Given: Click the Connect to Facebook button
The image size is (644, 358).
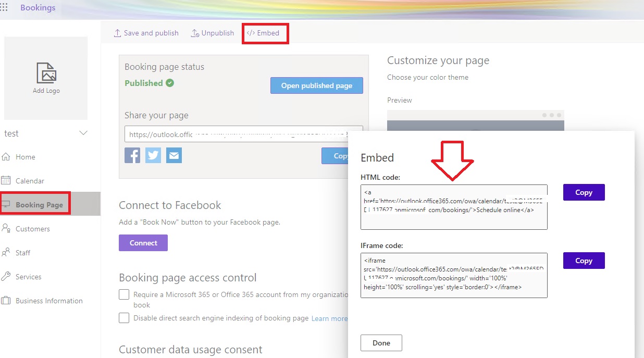Looking at the screenshot, I should tap(143, 243).
